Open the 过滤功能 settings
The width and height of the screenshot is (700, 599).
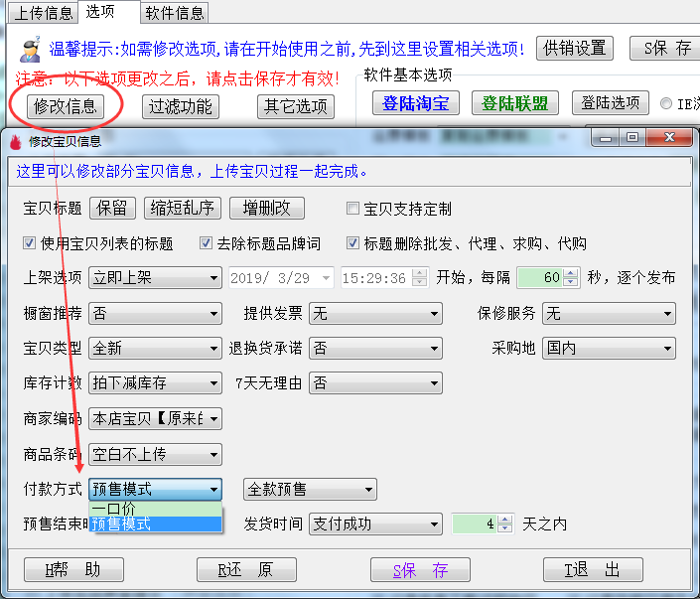pos(180,106)
